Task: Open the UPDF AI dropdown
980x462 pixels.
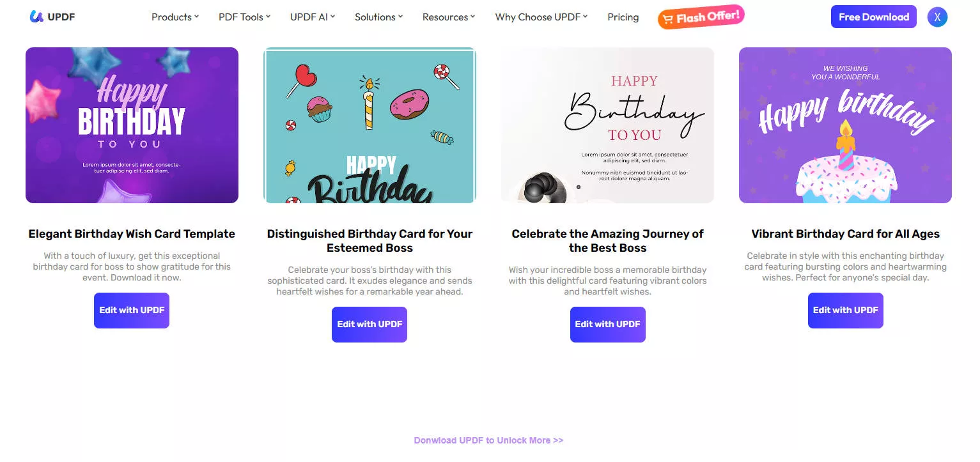Action: (x=313, y=17)
